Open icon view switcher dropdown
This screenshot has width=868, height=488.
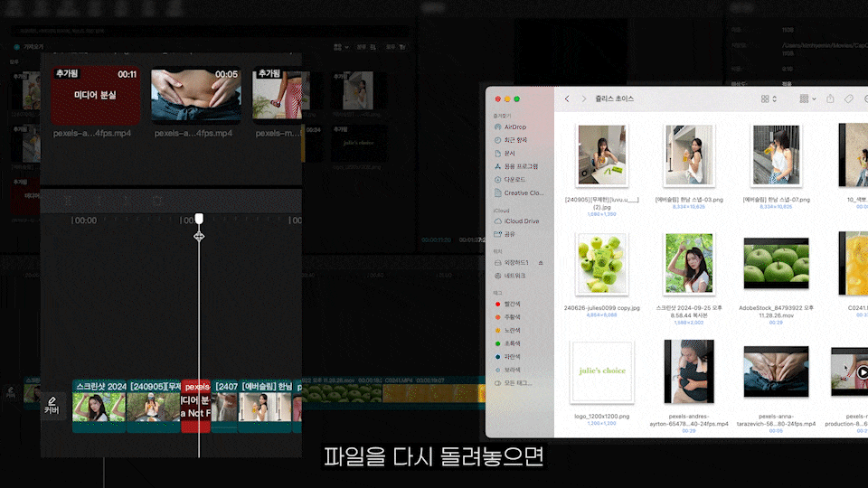pyautogui.click(x=769, y=99)
